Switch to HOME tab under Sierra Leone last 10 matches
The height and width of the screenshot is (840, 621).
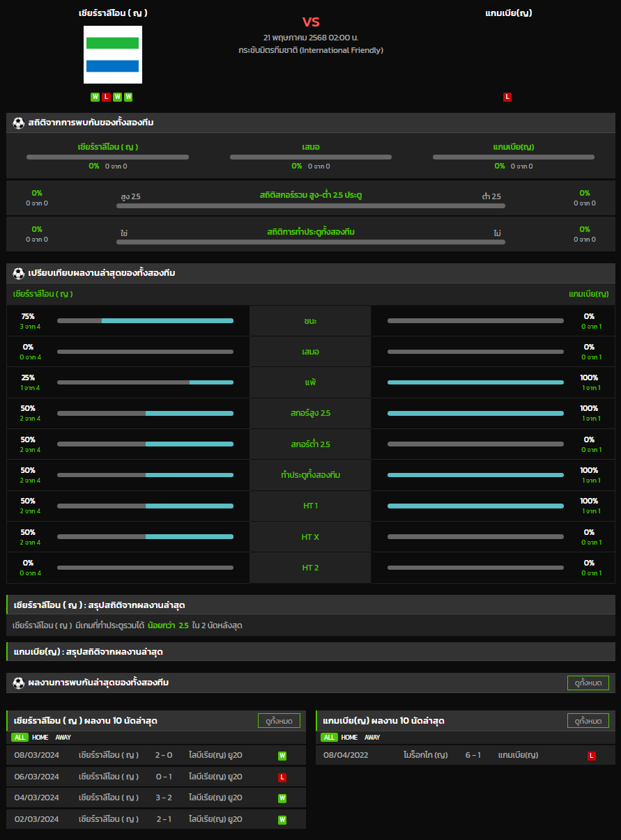pos(40,738)
